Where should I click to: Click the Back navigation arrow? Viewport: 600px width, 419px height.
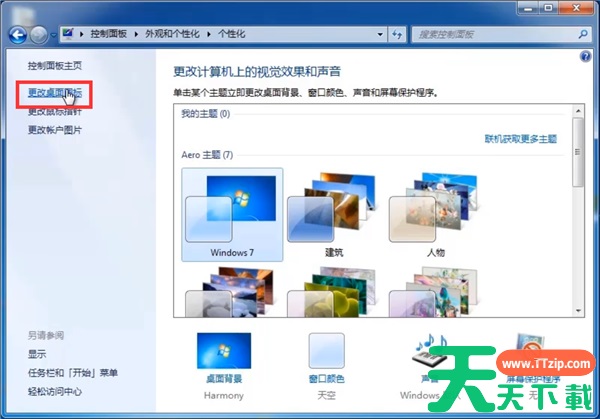coord(18,35)
